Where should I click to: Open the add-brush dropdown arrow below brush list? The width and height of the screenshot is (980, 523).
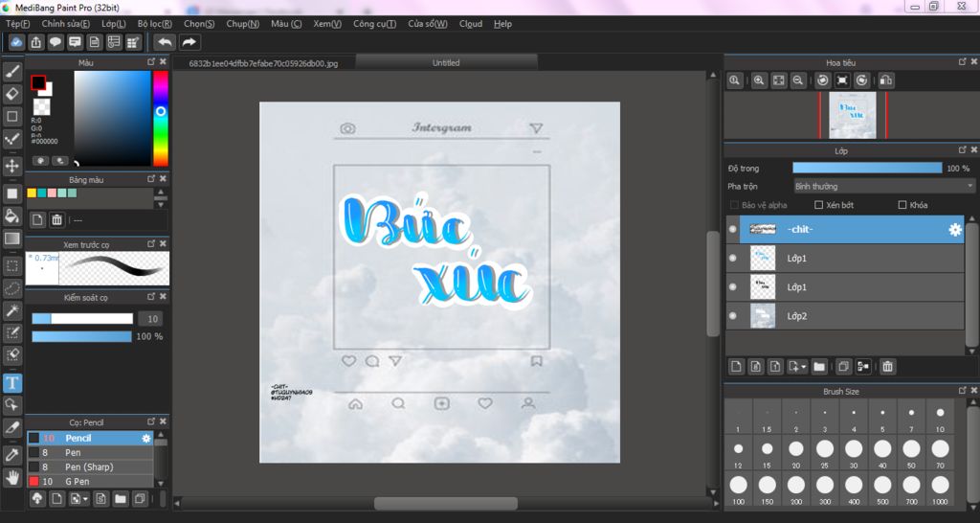click(84, 499)
